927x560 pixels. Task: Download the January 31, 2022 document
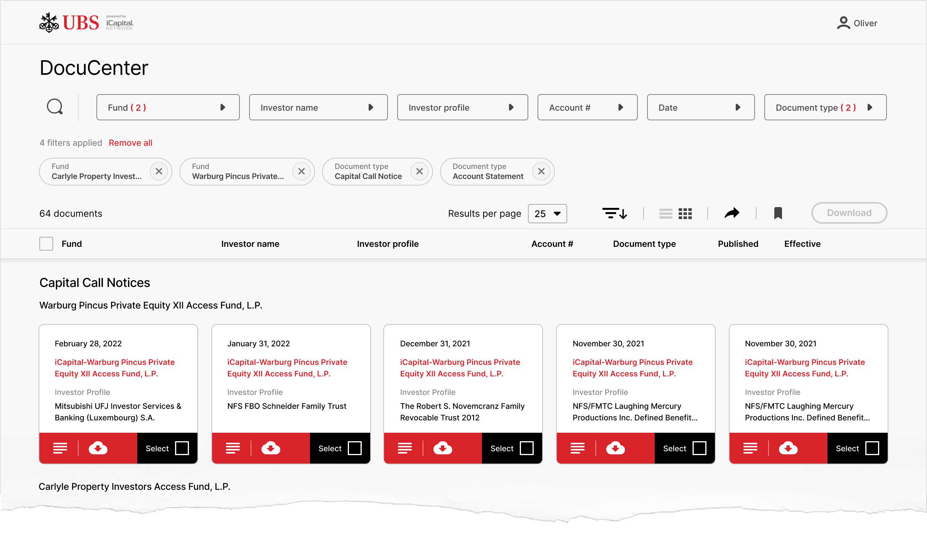[x=271, y=448]
